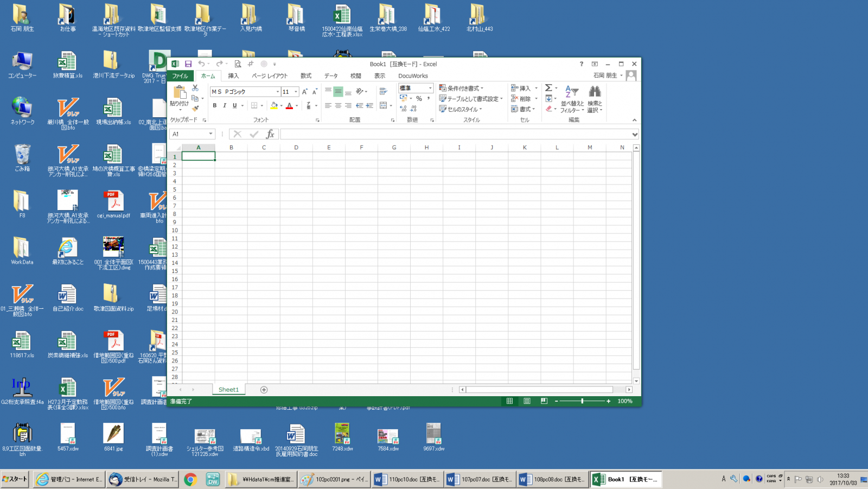
Task: Apply percent style to the cell
Action: pyautogui.click(x=419, y=98)
